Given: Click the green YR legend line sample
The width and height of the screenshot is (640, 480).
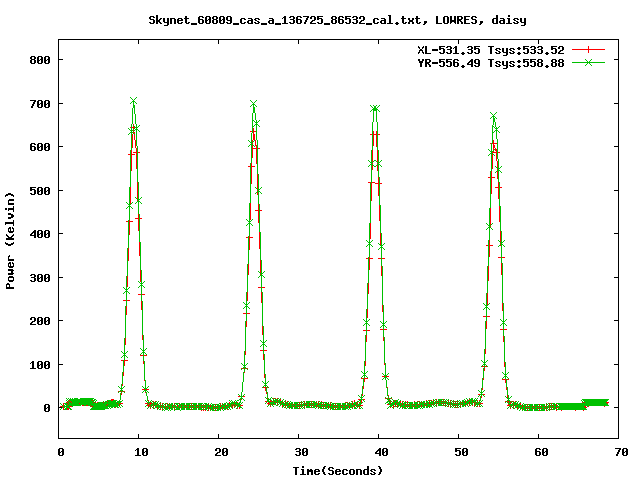Looking at the screenshot, I should [x=588, y=62].
